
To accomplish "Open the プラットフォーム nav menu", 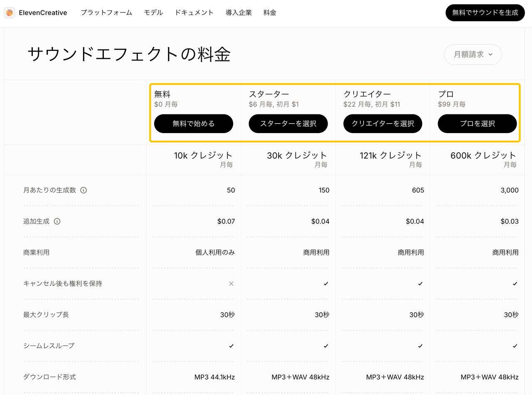I will [x=106, y=13].
